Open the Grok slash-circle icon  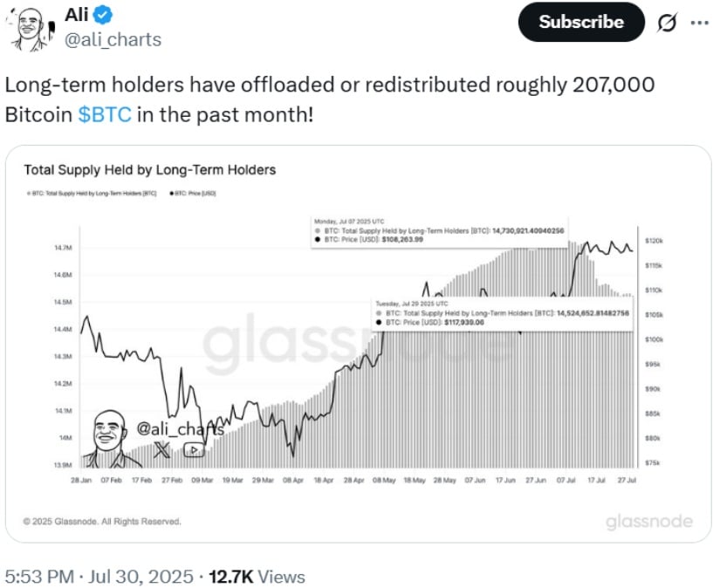[666, 22]
